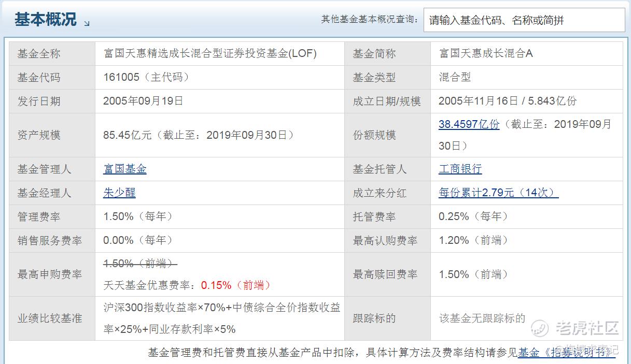Select sales service fee 0.00%（每年）
Viewport: 631px width, 364px height.
coord(139,240)
